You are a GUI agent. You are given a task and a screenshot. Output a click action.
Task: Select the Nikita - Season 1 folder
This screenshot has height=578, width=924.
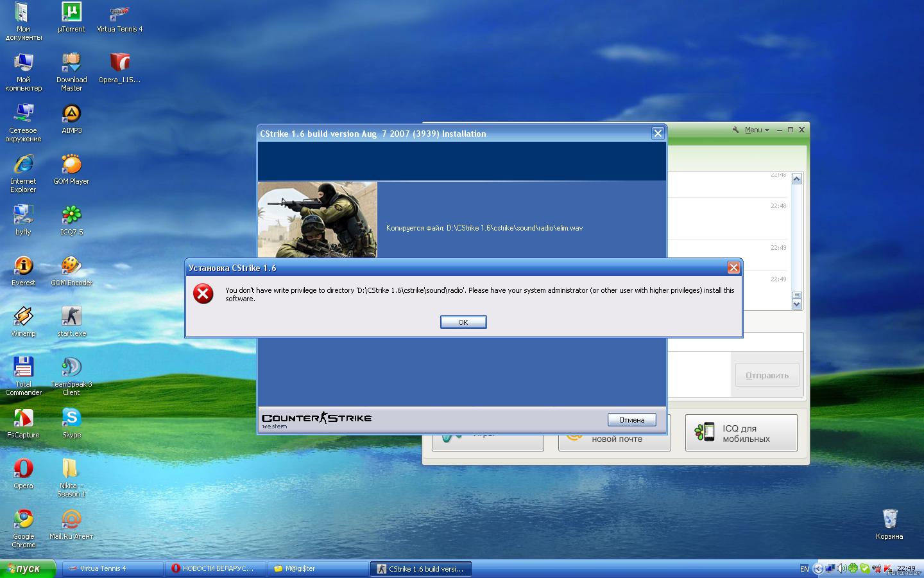point(71,478)
